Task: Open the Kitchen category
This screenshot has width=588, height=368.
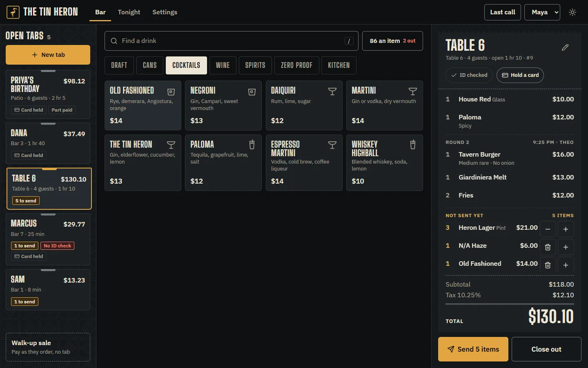Action: click(x=339, y=65)
